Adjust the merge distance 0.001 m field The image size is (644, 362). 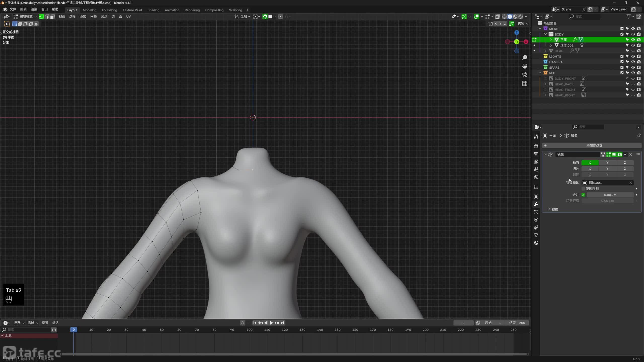(610, 195)
